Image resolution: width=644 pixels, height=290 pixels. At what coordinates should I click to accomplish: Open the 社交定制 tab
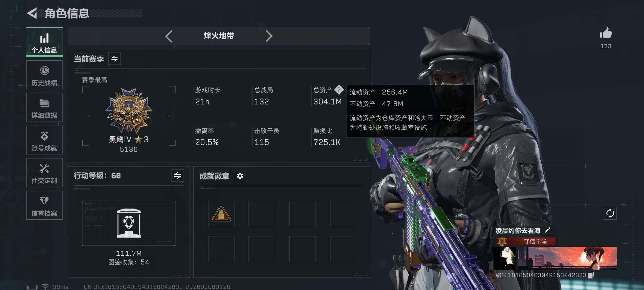[x=45, y=173]
